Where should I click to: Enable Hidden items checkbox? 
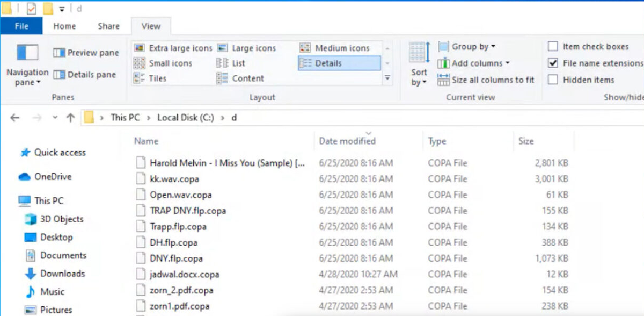(x=553, y=80)
